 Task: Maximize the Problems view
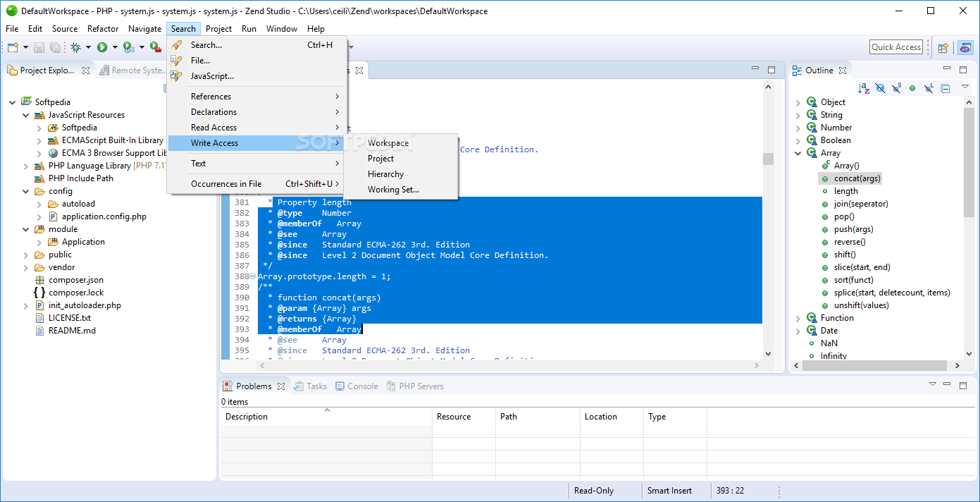964,385
